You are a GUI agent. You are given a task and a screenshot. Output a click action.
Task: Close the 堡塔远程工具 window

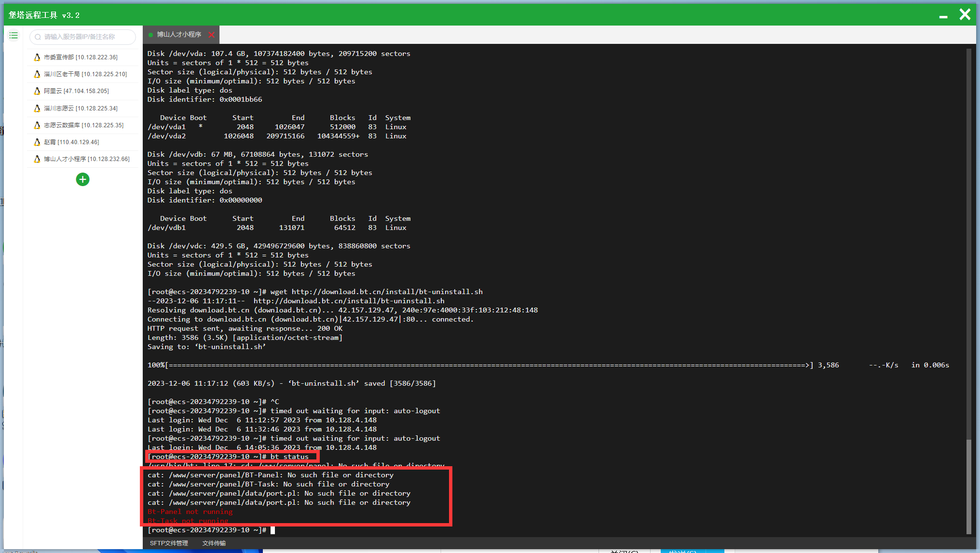click(x=965, y=14)
